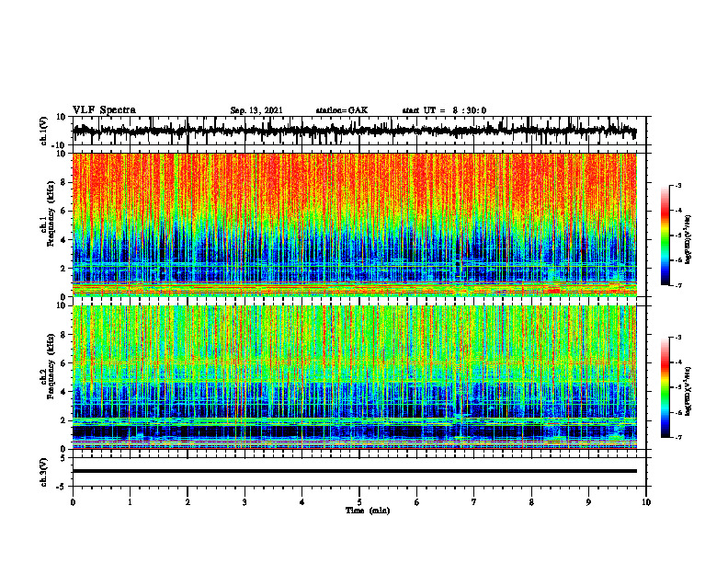This screenshot has height=563, width=728.
Task: Click time axis tick label "2"
Action: (x=188, y=502)
